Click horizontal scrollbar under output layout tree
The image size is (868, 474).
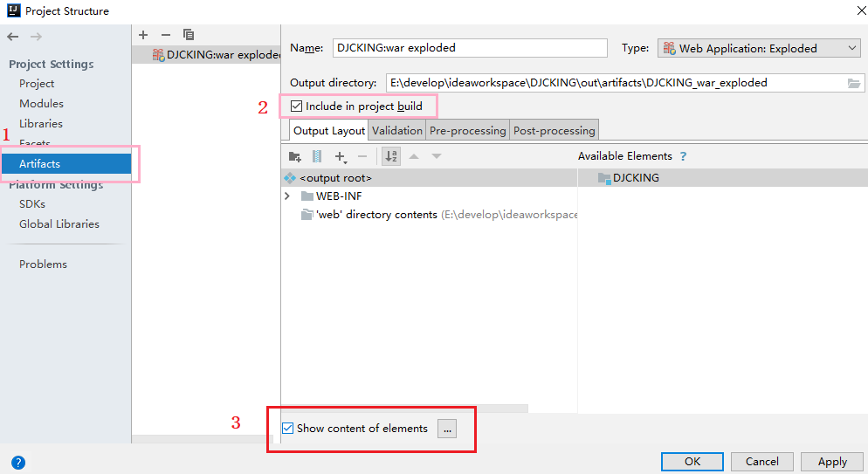(x=404, y=409)
